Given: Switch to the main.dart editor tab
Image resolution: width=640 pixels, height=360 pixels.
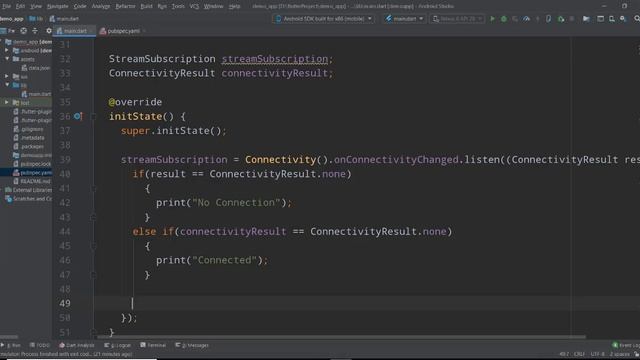Looking at the screenshot, I should pyautogui.click(x=75, y=31).
